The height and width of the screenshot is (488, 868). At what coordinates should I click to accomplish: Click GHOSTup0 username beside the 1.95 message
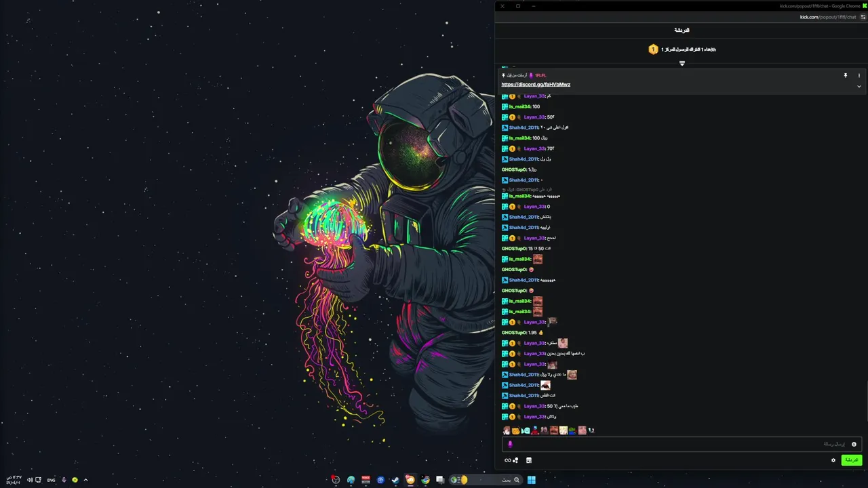514,333
